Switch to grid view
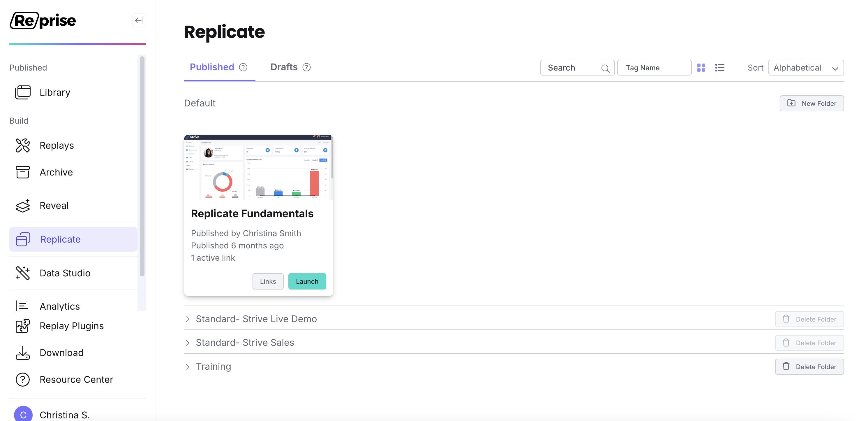 click(x=701, y=68)
